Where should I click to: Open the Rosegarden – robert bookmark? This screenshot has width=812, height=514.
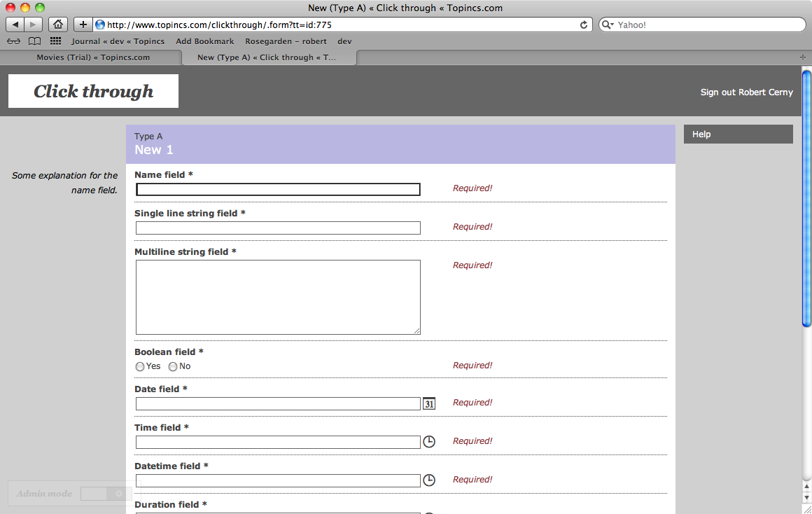286,41
